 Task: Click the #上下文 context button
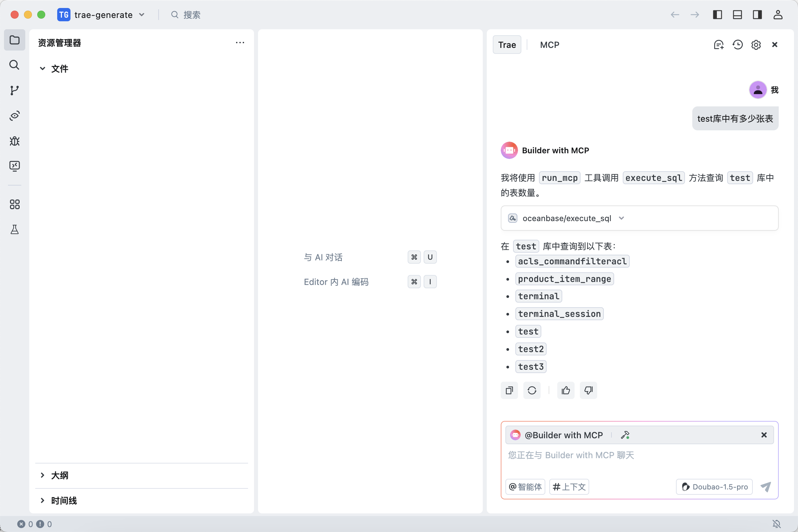pyautogui.click(x=569, y=487)
